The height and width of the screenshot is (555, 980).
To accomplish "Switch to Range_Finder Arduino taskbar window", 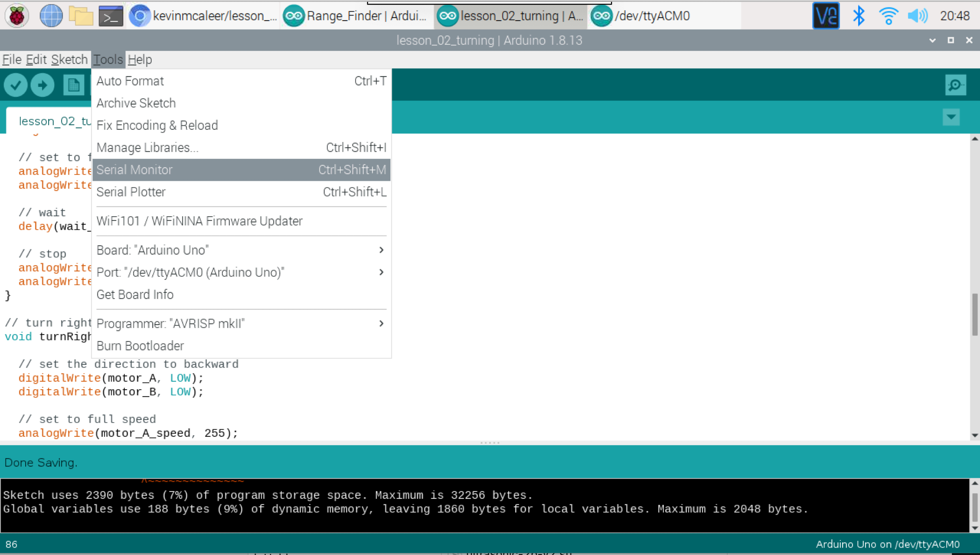I will coord(356,16).
